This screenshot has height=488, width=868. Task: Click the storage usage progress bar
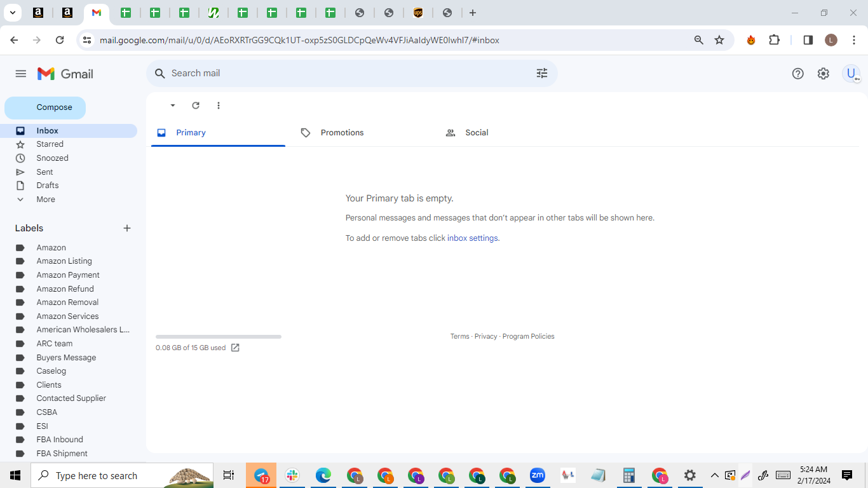(219, 337)
